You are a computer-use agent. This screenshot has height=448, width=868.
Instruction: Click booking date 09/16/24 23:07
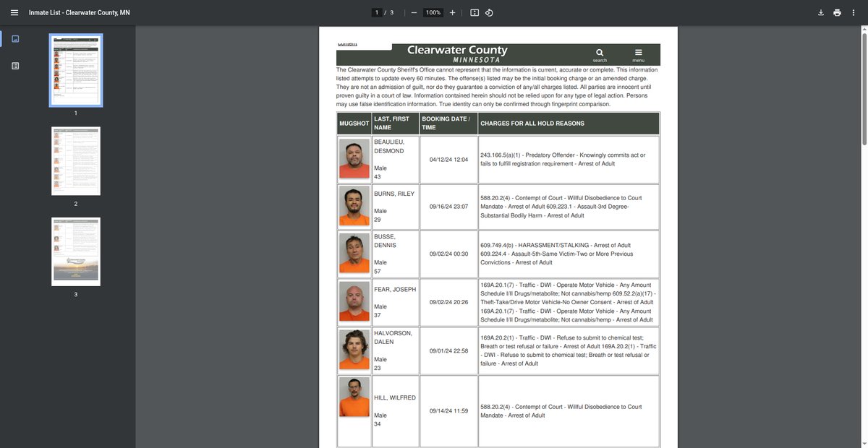point(448,207)
